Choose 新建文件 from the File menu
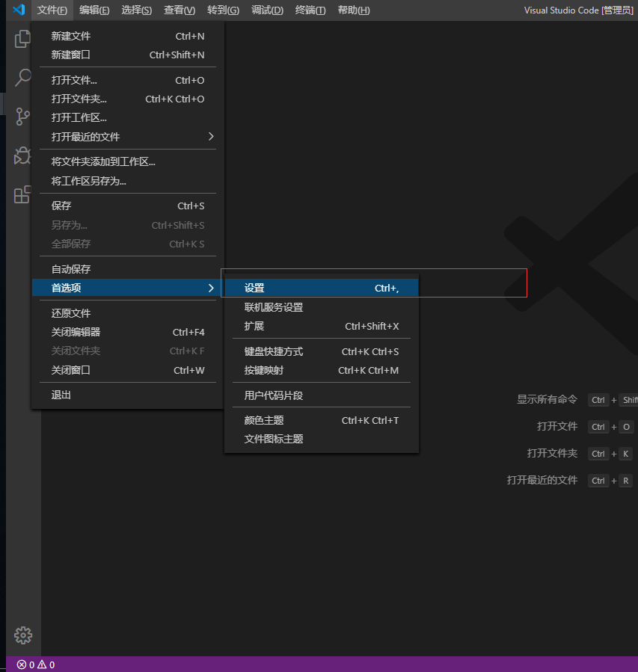 click(x=128, y=36)
